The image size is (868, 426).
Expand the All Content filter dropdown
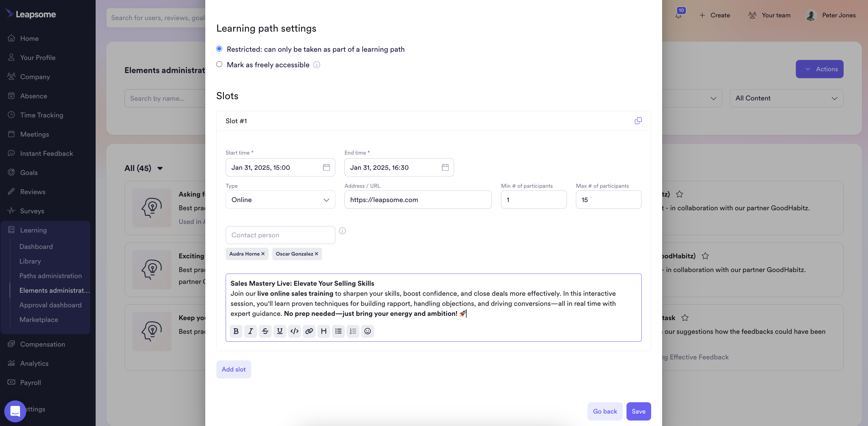(x=786, y=98)
